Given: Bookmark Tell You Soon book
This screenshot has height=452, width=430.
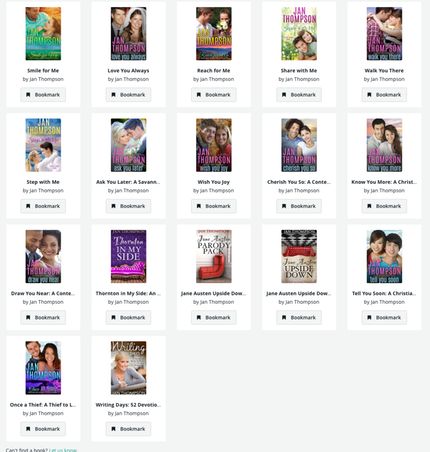Looking at the screenshot, I should coord(384,317).
